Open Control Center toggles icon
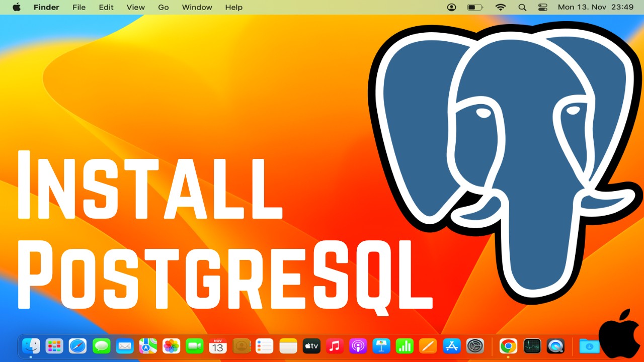Viewport: 644px width, 362px height. [x=542, y=7]
